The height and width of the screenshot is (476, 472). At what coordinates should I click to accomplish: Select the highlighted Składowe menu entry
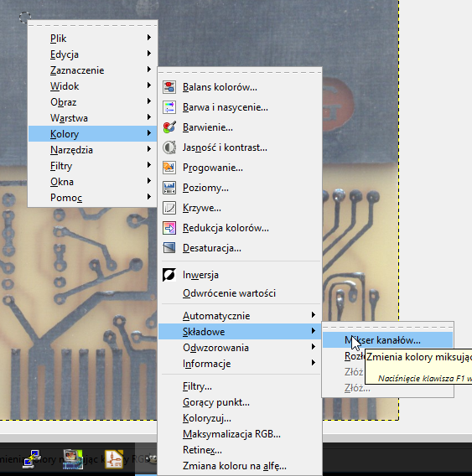point(240,332)
